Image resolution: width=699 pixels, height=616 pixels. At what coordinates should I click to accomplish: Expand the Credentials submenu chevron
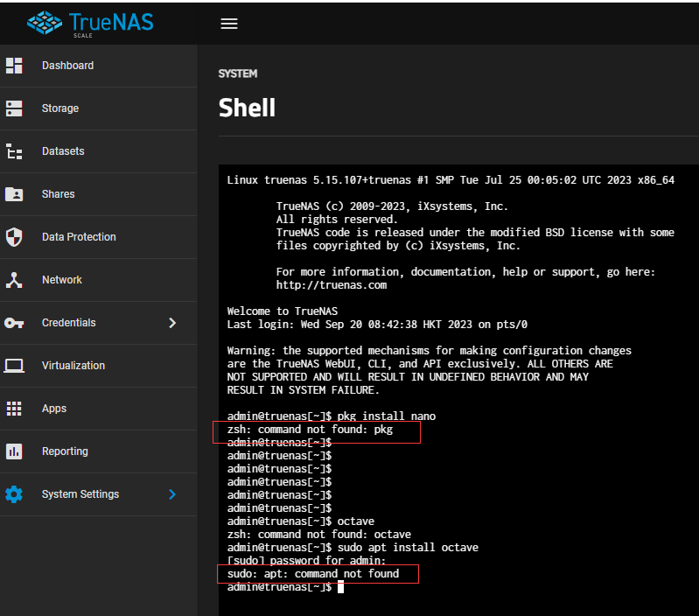pos(172,323)
